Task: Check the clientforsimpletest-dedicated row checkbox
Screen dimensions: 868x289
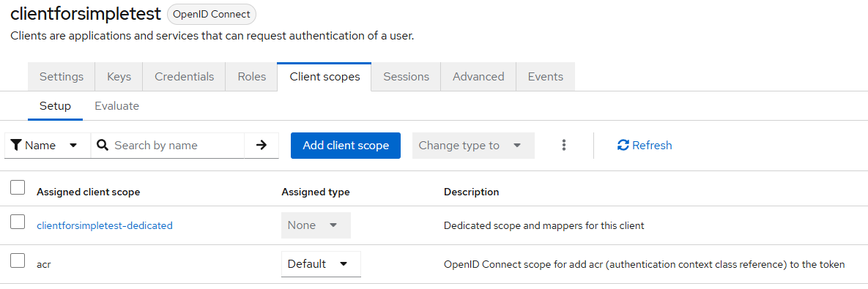Action: tap(18, 222)
